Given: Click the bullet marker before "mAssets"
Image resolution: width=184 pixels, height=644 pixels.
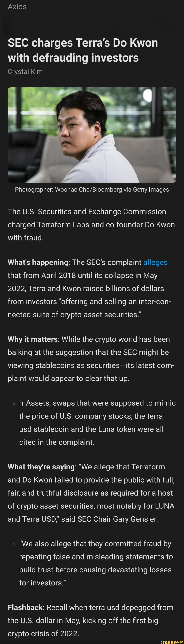Looking at the screenshot, I should tap(15, 403).
